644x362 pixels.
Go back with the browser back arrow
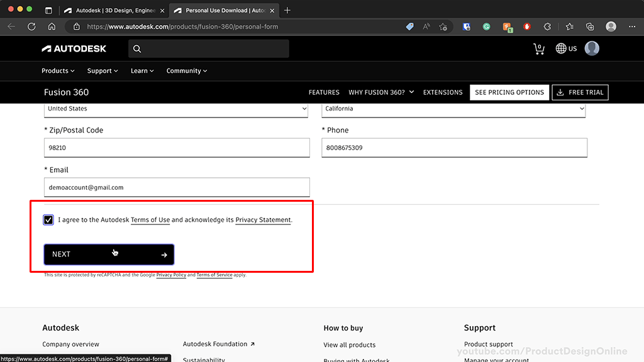11,26
